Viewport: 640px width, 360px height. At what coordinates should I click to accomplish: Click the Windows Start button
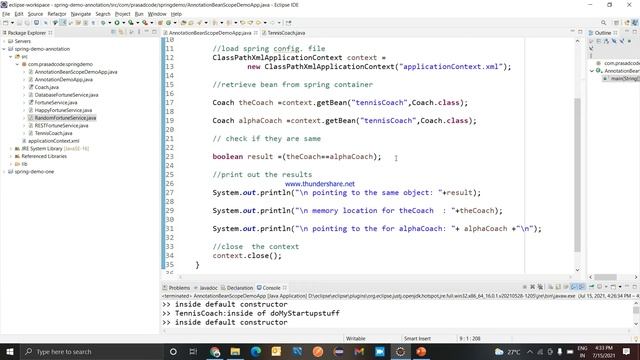(9, 351)
